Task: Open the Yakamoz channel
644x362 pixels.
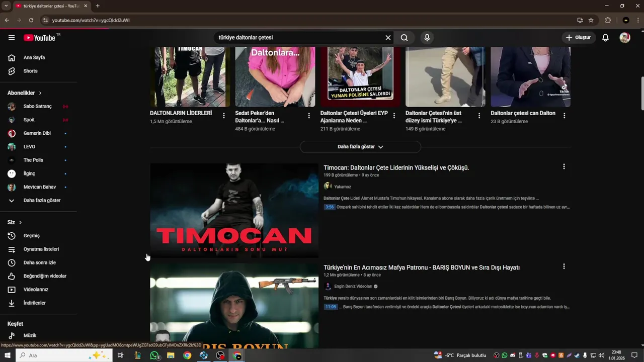Action: (x=343, y=187)
